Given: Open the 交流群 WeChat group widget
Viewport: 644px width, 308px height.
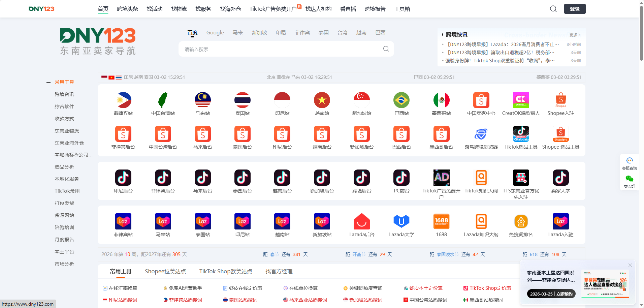Looking at the screenshot, I should 629,181.
